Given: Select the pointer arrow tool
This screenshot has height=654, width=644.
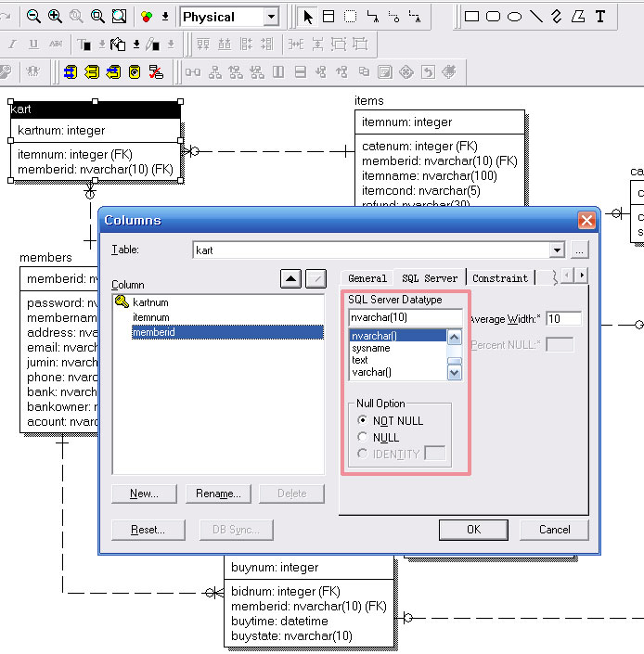Looking at the screenshot, I should click(x=308, y=17).
